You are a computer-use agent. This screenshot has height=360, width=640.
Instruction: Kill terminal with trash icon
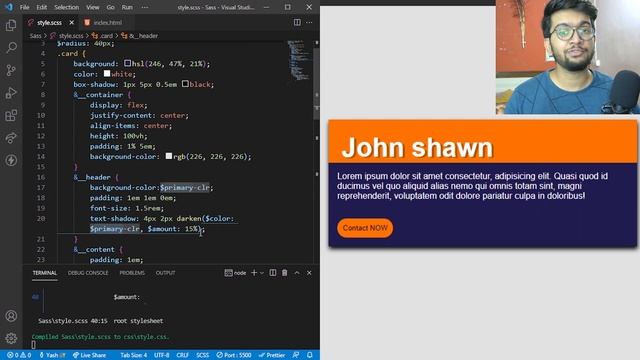click(x=284, y=273)
